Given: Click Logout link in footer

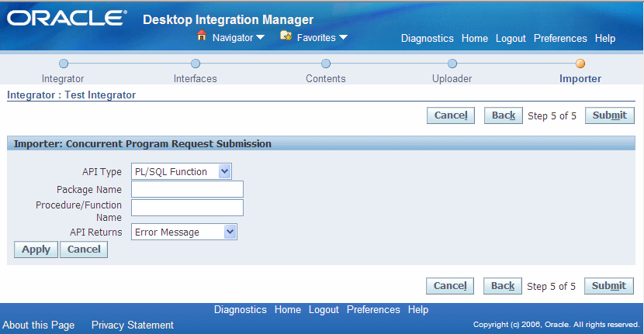Looking at the screenshot, I should pyautogui.click(x=324, y=309).
